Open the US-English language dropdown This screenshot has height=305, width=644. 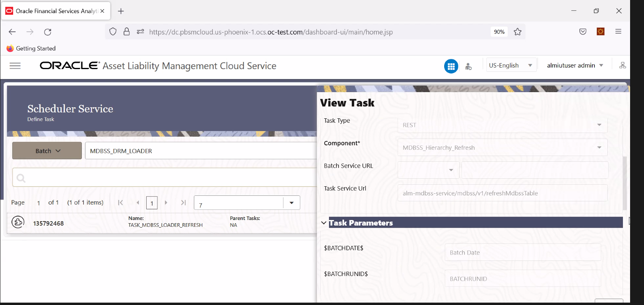(511, 65)
